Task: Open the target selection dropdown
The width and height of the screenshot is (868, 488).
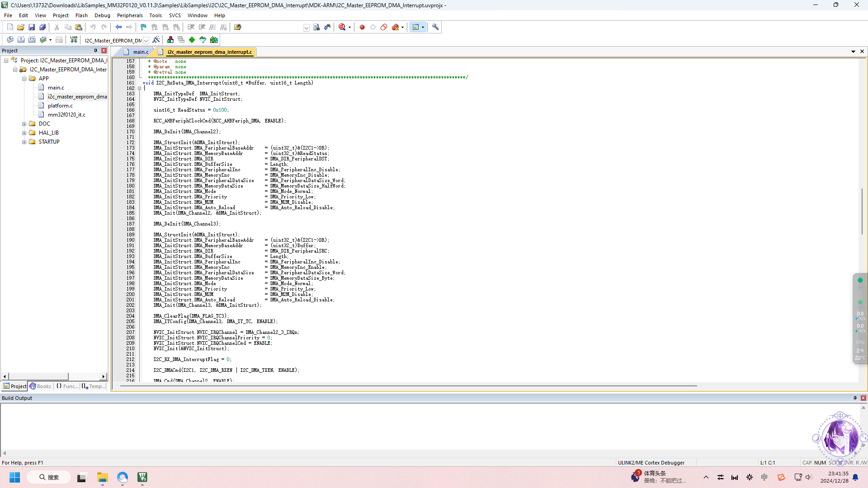Action: 146,40
